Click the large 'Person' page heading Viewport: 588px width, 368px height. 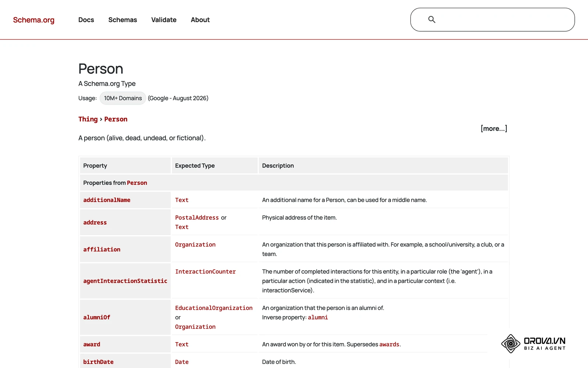click(x=101, y=69)
